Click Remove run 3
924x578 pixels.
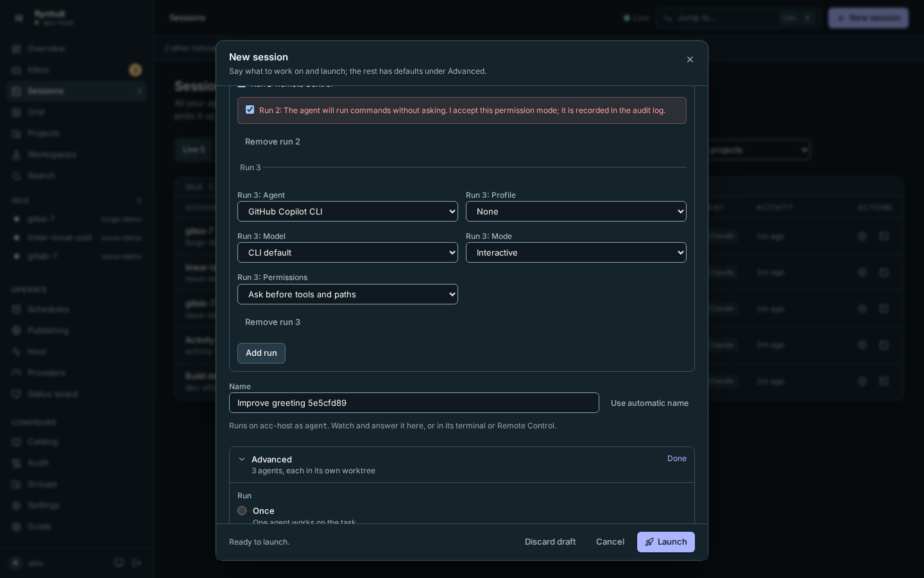273,322
